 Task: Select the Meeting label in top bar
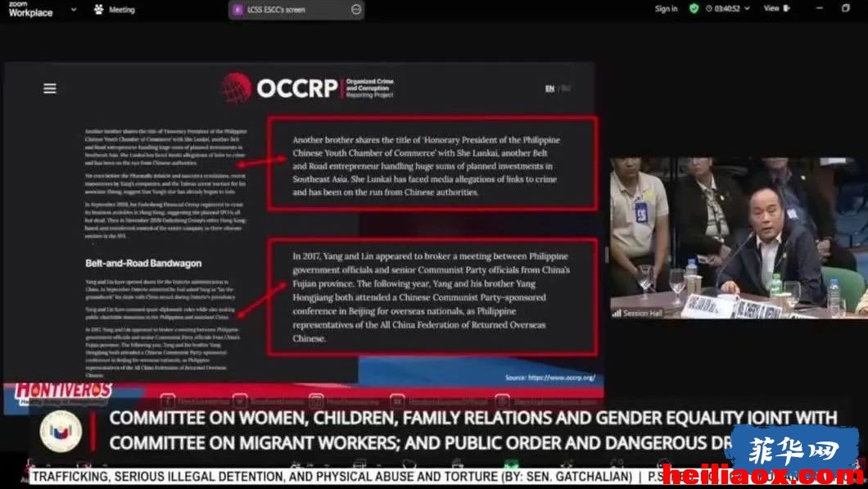(x=122, y=9)
